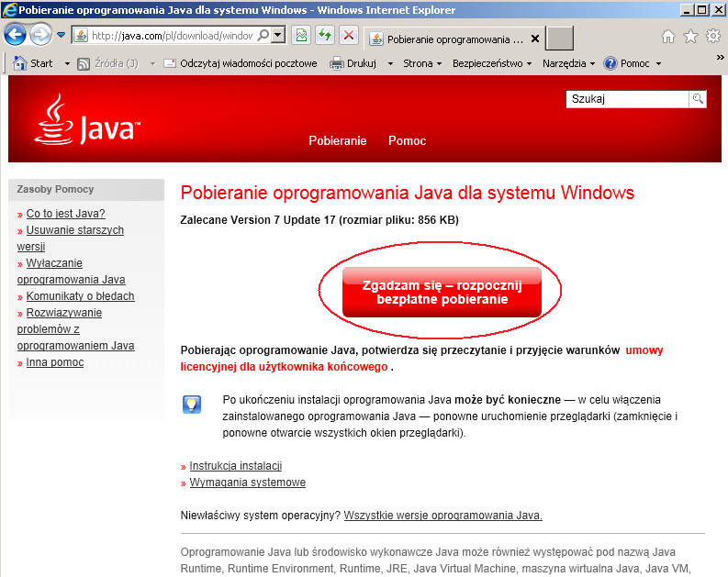Open 'Wymagania systemowe' link
The image size is (728, 577).
(248, 483)
